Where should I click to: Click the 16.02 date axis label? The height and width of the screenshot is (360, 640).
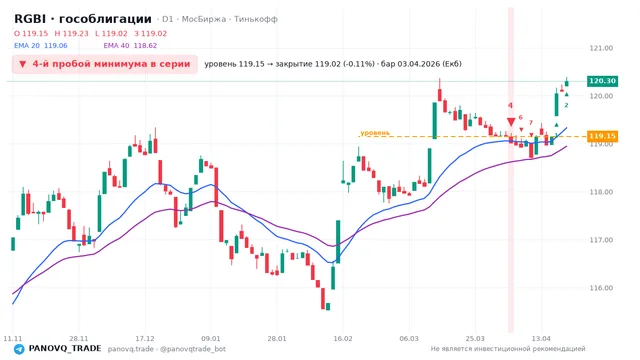342,338
